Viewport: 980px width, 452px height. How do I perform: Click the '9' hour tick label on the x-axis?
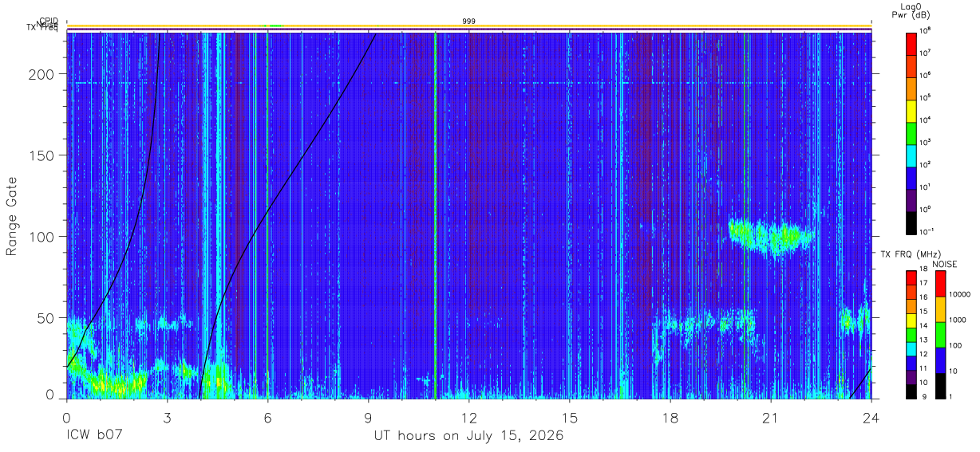(x=368, y=418)
